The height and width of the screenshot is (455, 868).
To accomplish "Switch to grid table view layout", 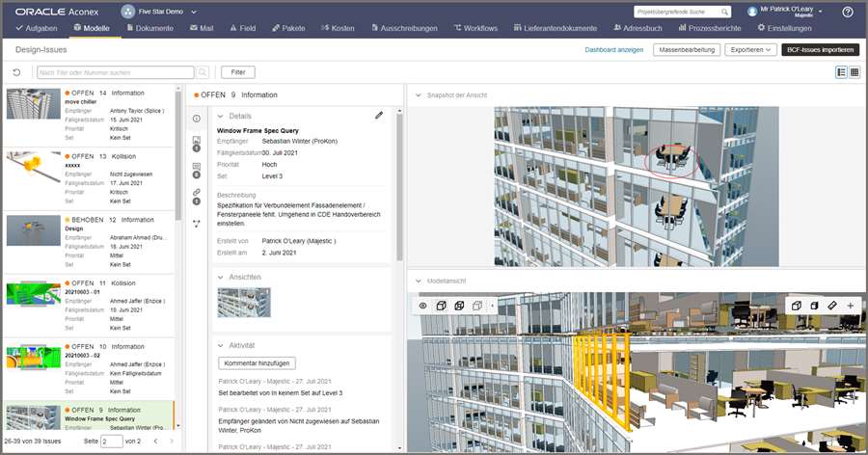I will [x=854, y=72].
